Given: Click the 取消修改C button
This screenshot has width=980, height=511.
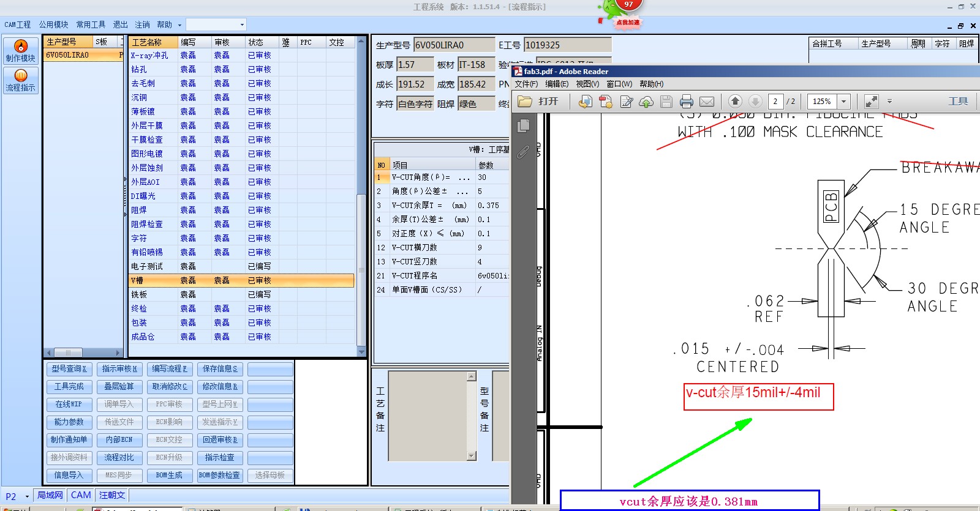Looking at the screenshot, I should coord(170,387).
